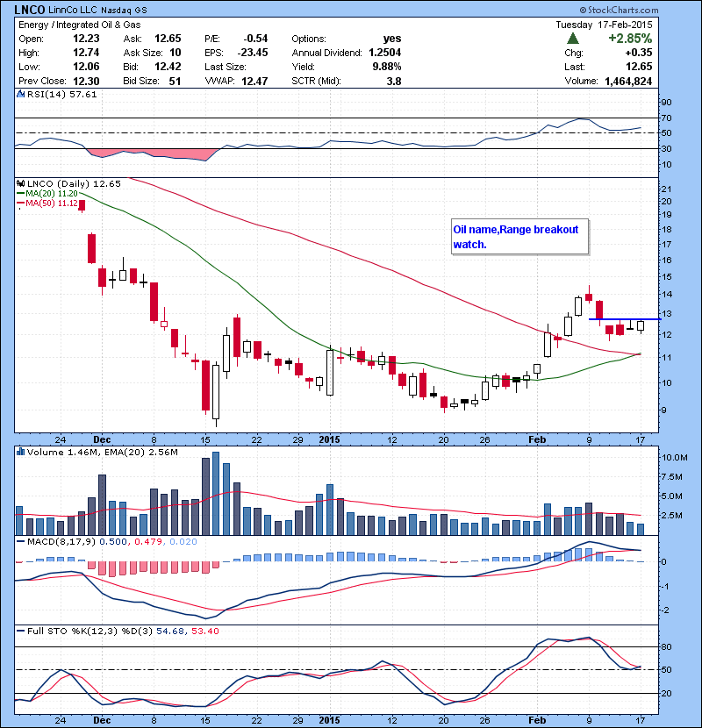This screenshot has height=728, width=702.
Task: Click the date 'Tuesday 17-Feb-2015'
Action: [x=604, y=25]
